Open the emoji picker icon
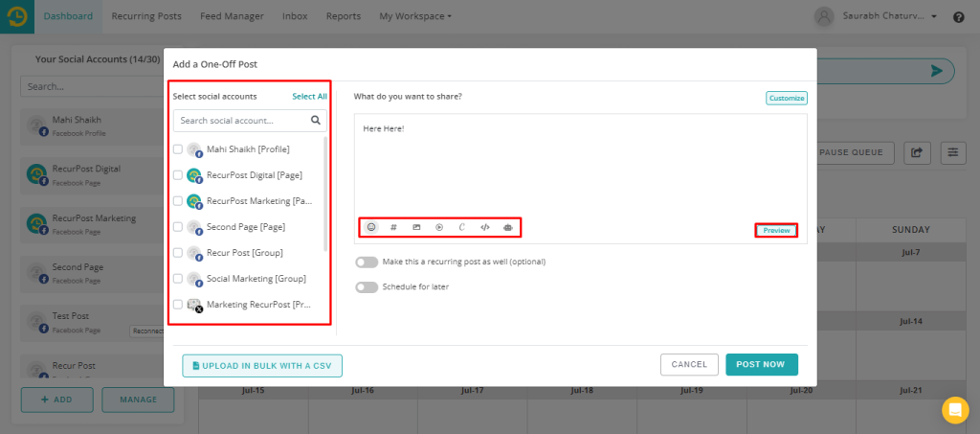 click(371, 228)
